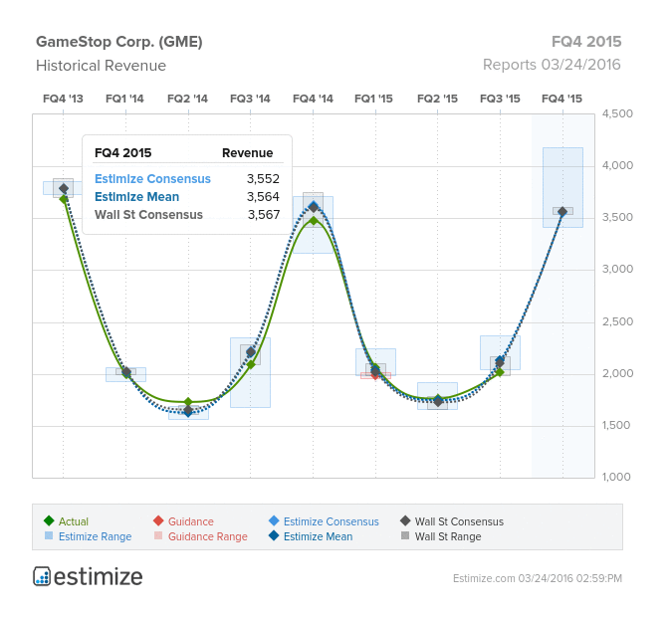This screenshot has width=672, height=617.
Task: Click the 3,564 tooltip value
Action: pyautogui.click(x=263, y=197)
